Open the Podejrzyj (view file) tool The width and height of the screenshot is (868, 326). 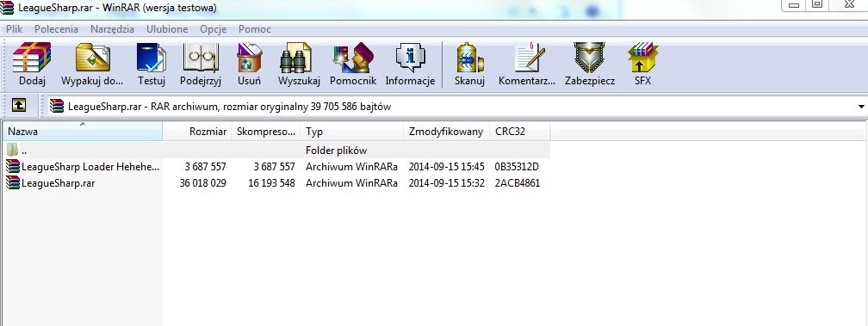coord(201,58)
